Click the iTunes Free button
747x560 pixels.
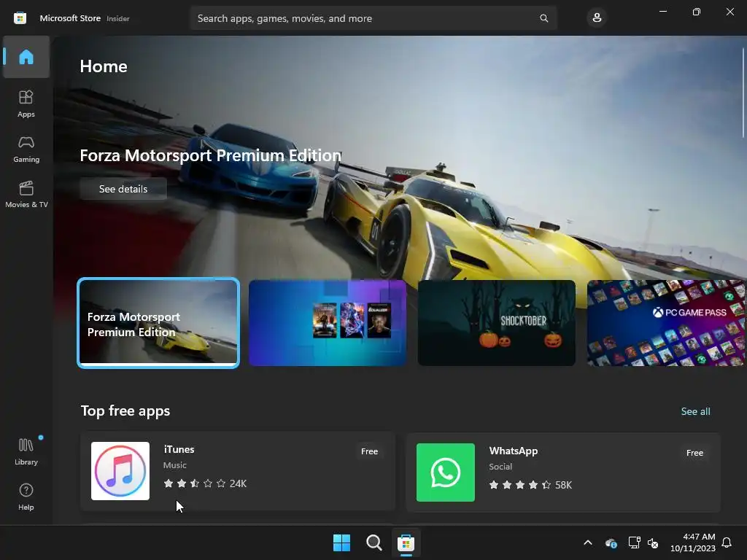click(x=369, y=451)
